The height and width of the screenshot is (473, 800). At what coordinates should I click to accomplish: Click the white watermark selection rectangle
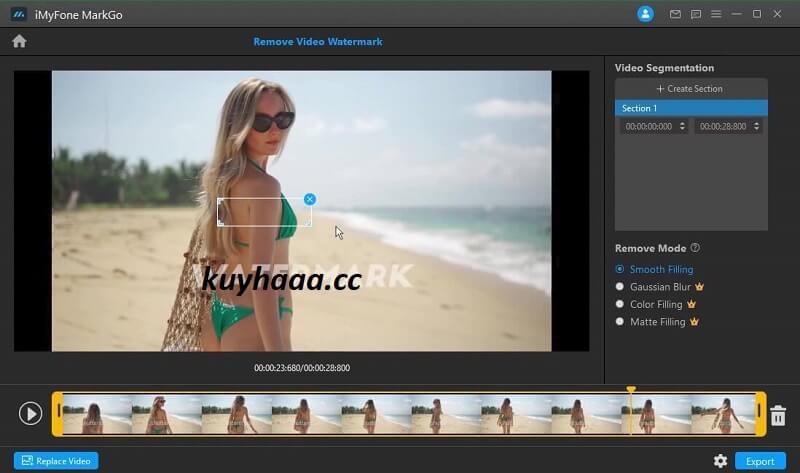click(x=264, y=212)
